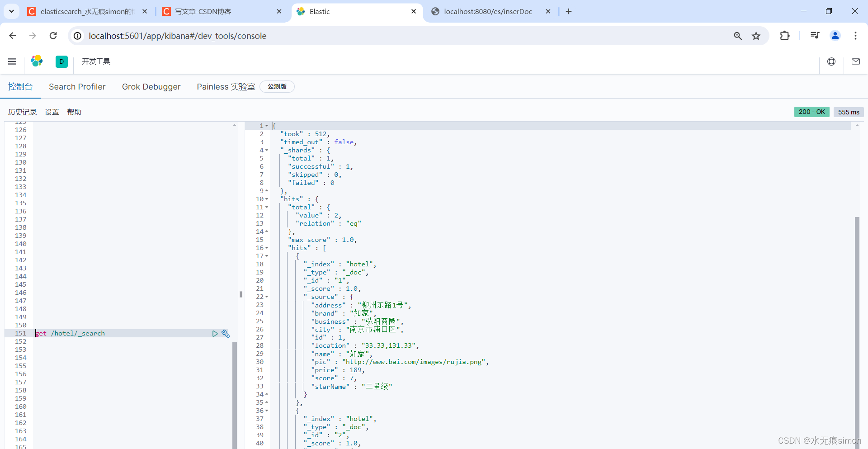Click the 开发工具 breadcrumb
The image size is (868, 449).
96,61
